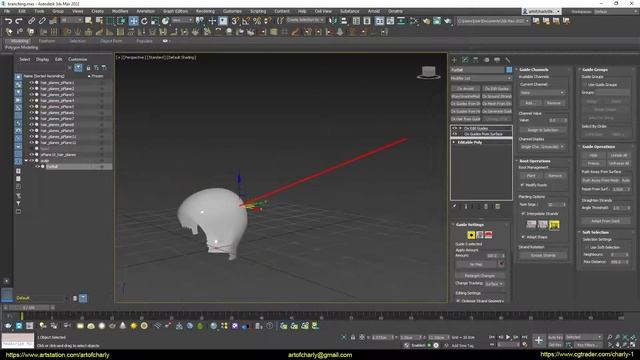Open the File menu
Screen dimensions: 640x360
[7, 11]
